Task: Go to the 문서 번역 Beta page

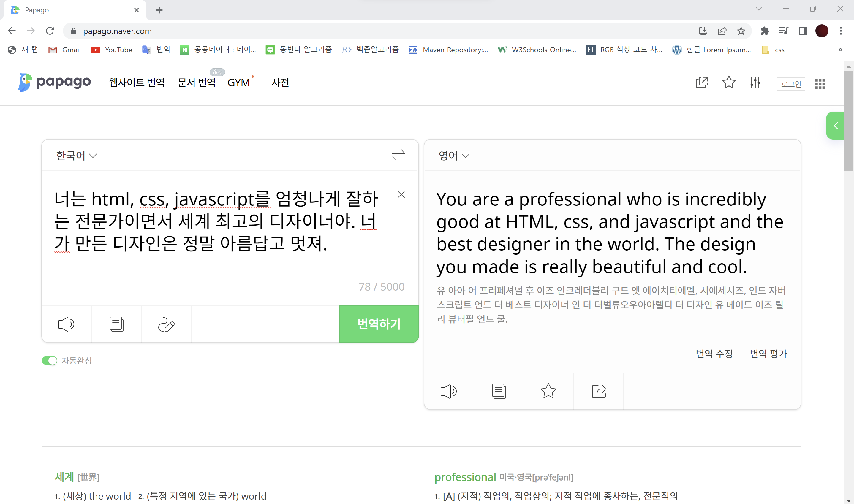Action: tap(197, 83)
